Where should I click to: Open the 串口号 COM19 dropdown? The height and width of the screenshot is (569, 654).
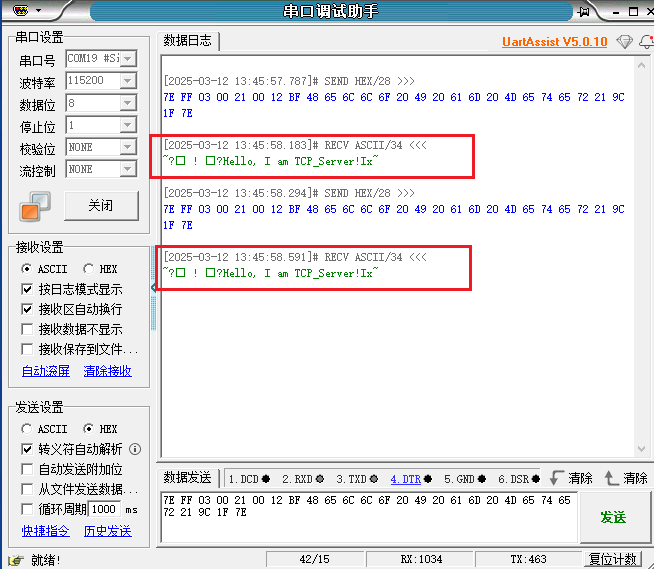[x=128, y=59]
